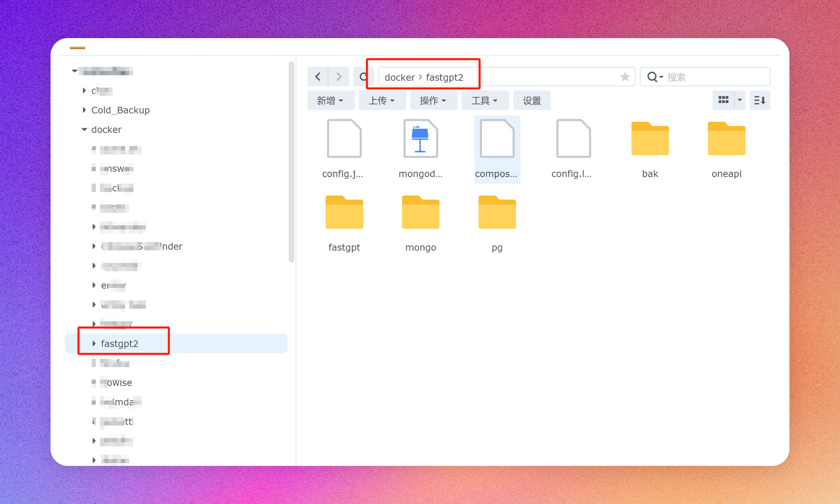Switch to thumbnail grid view mode
This screenshot has height=504, width=840.
point(723,100)
